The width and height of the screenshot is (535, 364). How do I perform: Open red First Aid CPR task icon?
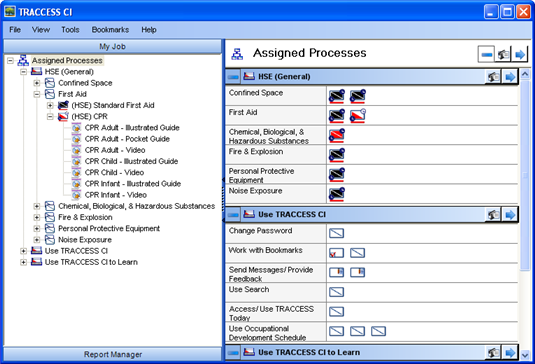pyautogui.click(x=358, y=116)
